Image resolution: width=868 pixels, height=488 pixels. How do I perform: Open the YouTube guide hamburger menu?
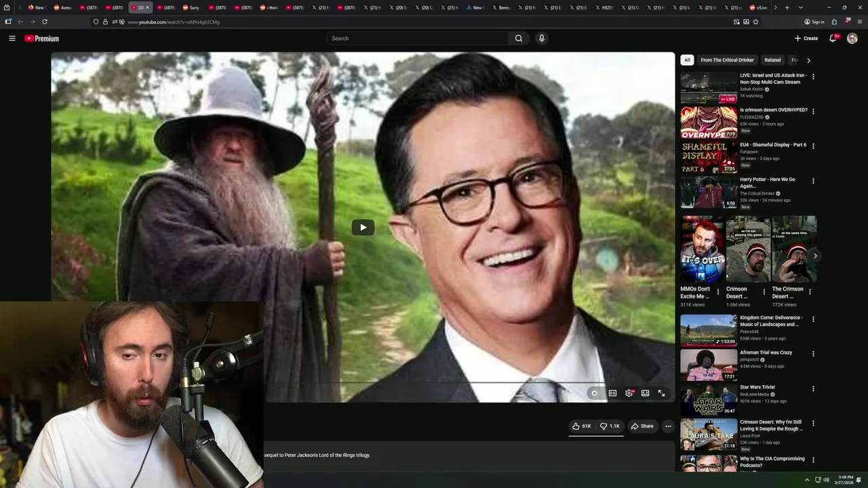click(x=12, y=39)
